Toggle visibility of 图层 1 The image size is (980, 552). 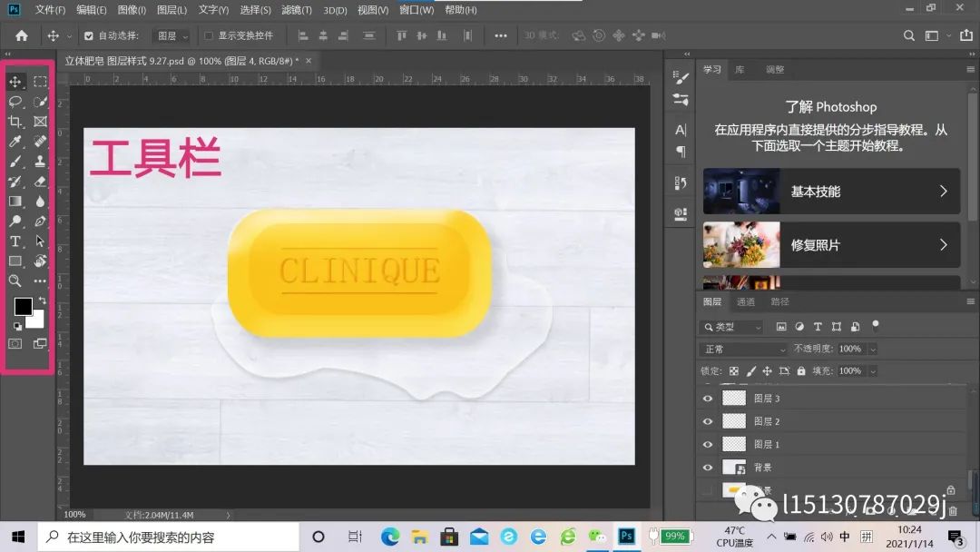708,444
